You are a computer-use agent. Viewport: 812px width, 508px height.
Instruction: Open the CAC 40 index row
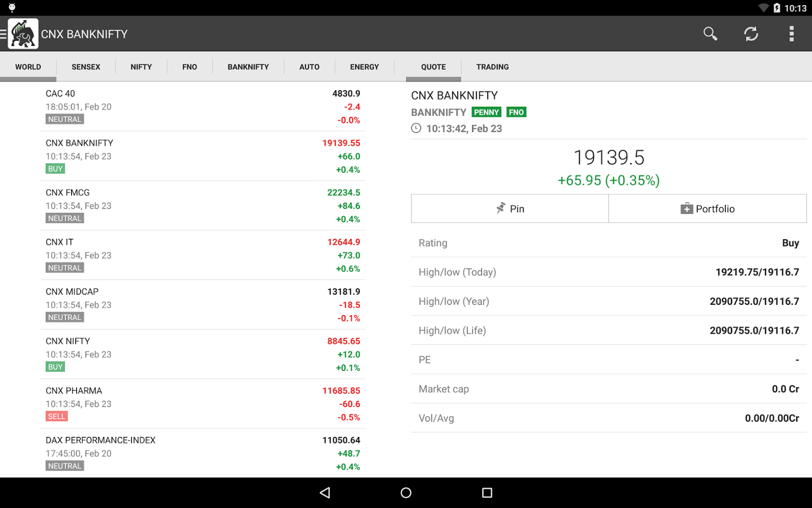click(x=203, y=106)
